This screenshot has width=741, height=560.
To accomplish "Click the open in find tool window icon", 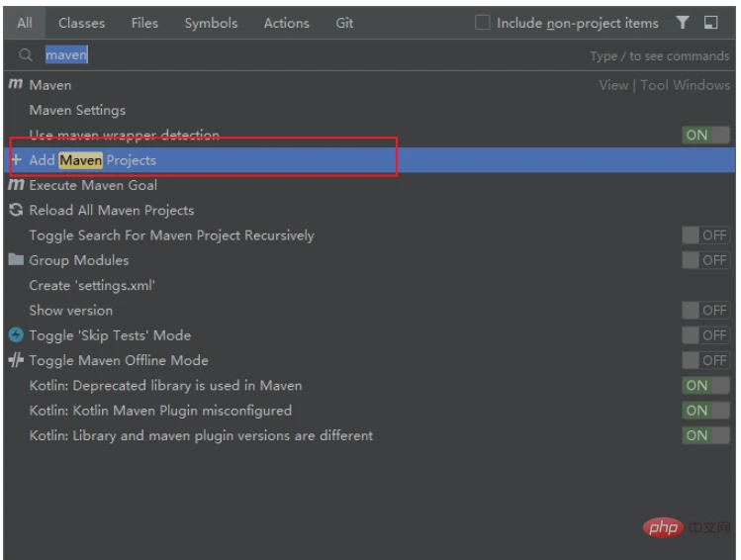I will (711, 23).
